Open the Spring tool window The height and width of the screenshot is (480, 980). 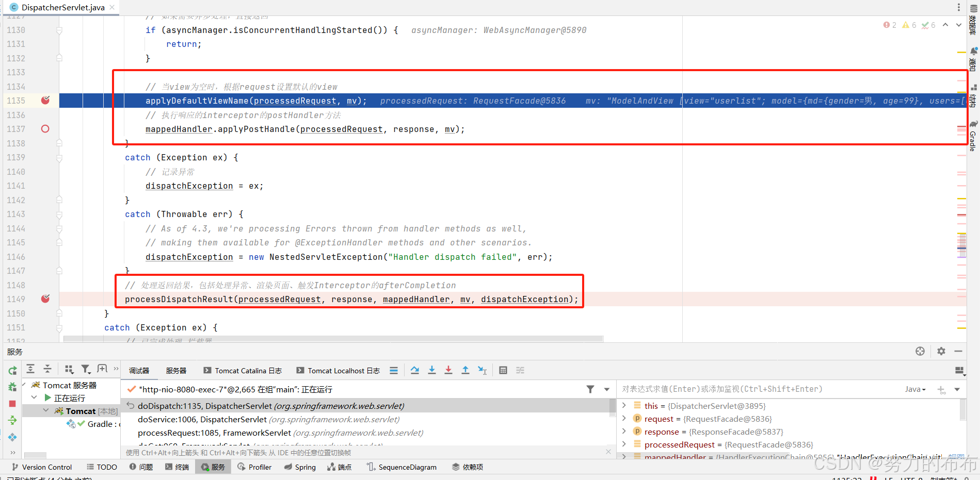300,467
